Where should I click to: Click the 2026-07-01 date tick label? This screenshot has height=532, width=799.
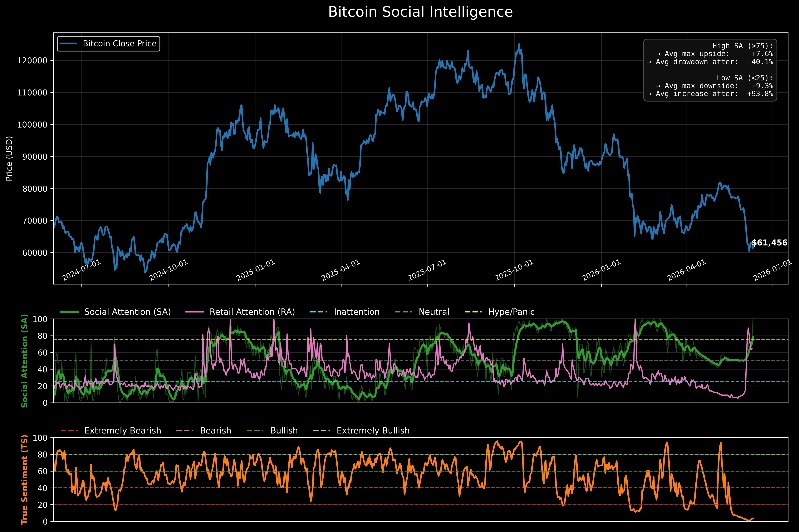click(773, 270)
